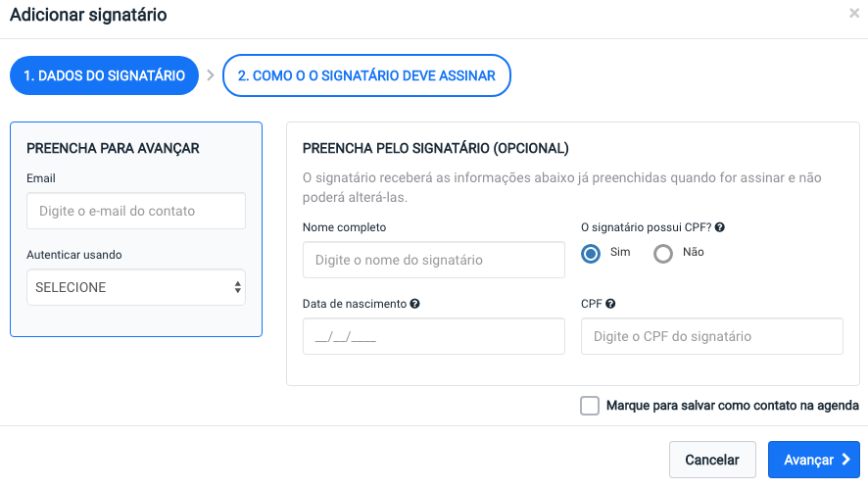Screen dimensions: 868x489
Task: Click the Cancelar button
Action: pos(712,459)
